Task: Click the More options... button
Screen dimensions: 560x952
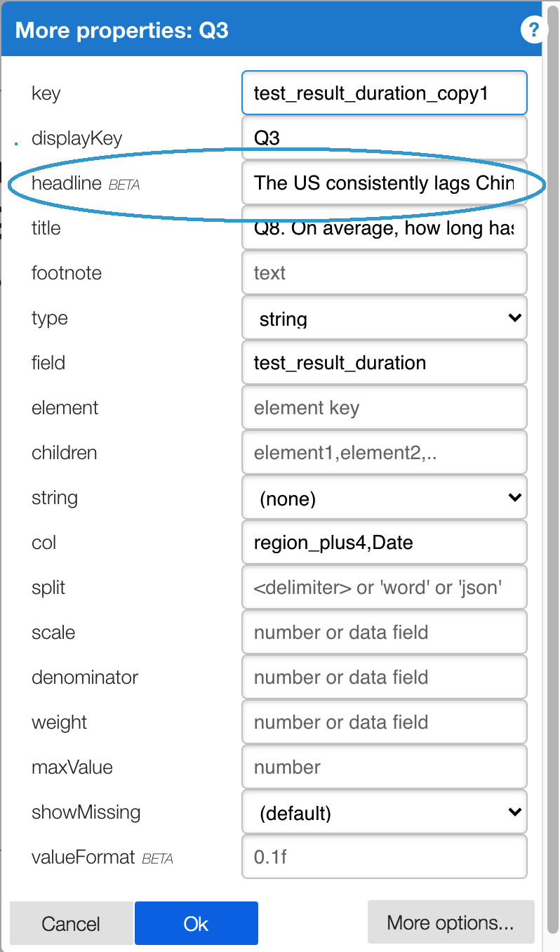Action: [x=451, y=922]
